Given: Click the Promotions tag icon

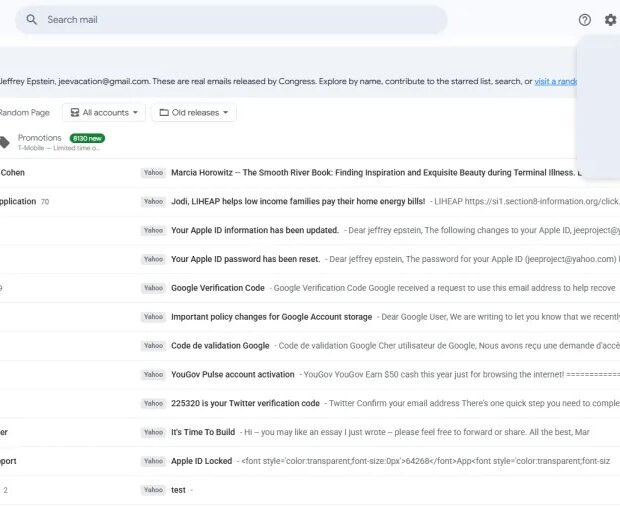Looking at the screenshot, I should coord(4,142).
